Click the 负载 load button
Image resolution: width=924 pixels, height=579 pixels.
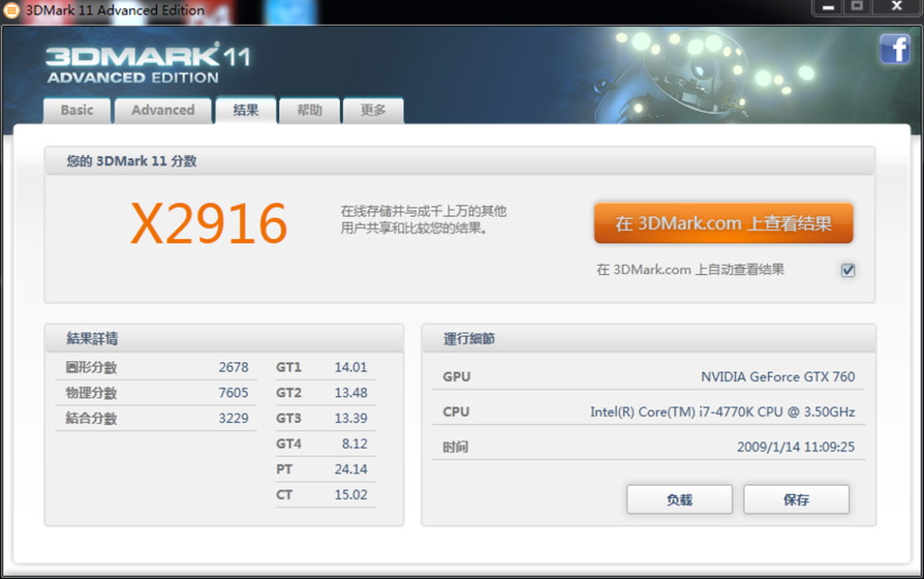(679, 500)
